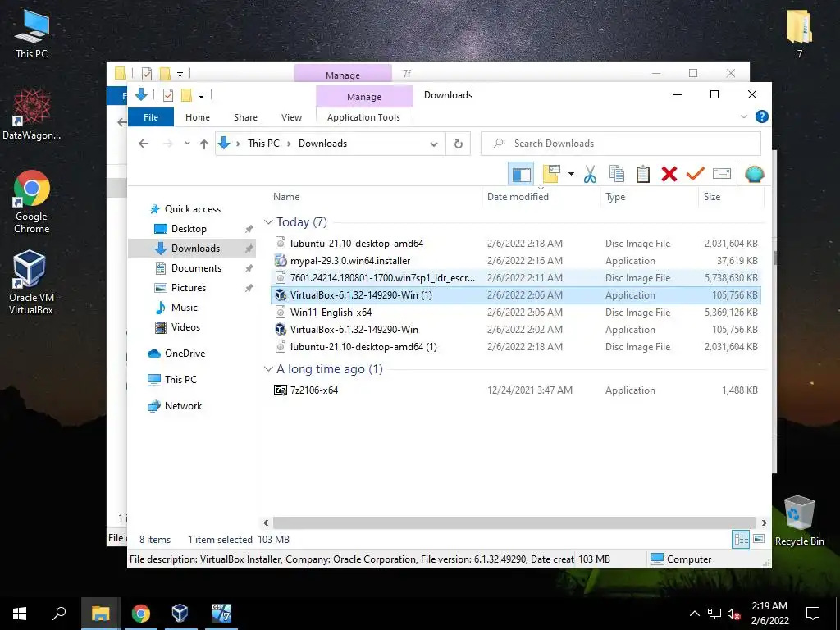Click the preview pane toolbar icon

(521, 174)
